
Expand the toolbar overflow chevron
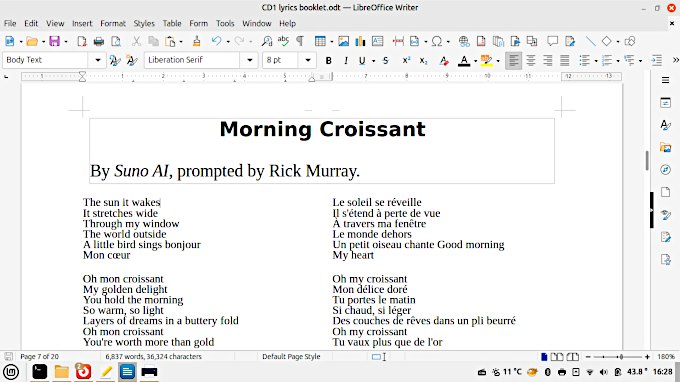pyautogui.click(x=675, y=60)
